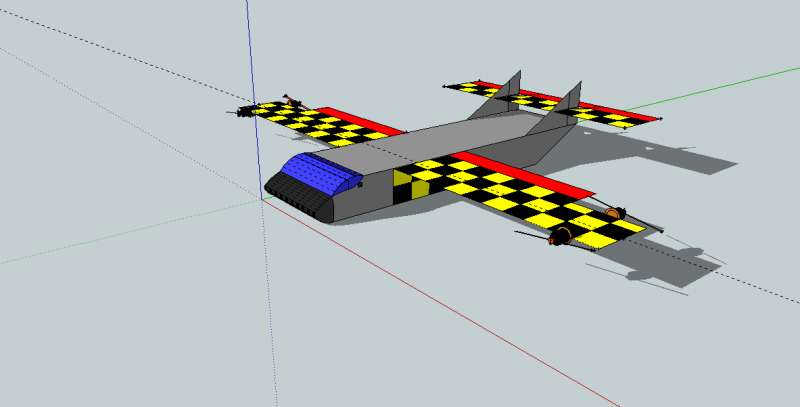Click the axes origin point
Image resolution: width=800 pixels, height=407 pixels.
point(262,197)
